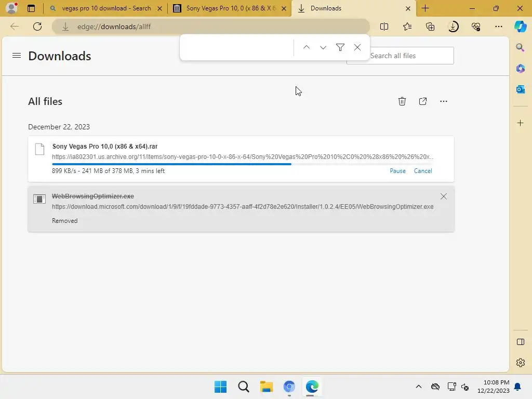532x399 pixels.
Task: Open the Downloads toolbar icon
Action: tap(453, 26)
